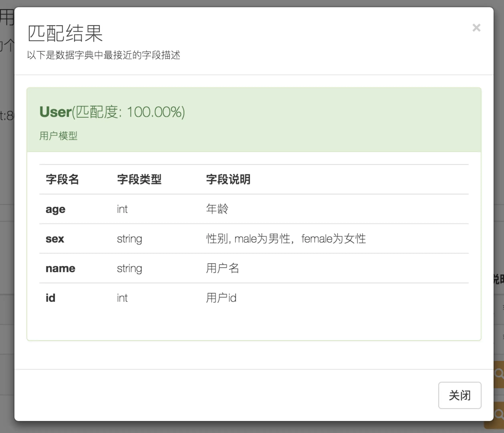
Task: Click the upper orange search icon behind dialog
Action: coord(499,373)
